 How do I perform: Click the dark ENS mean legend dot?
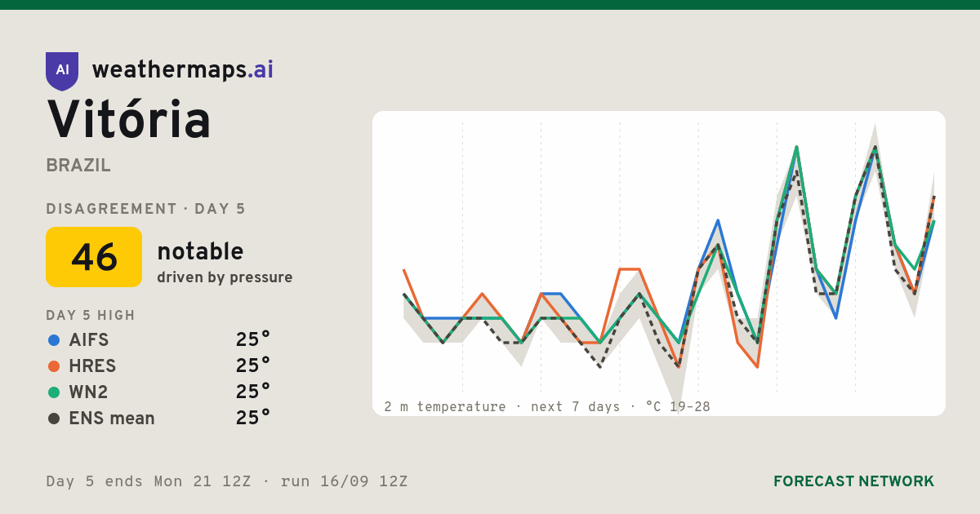54,419
